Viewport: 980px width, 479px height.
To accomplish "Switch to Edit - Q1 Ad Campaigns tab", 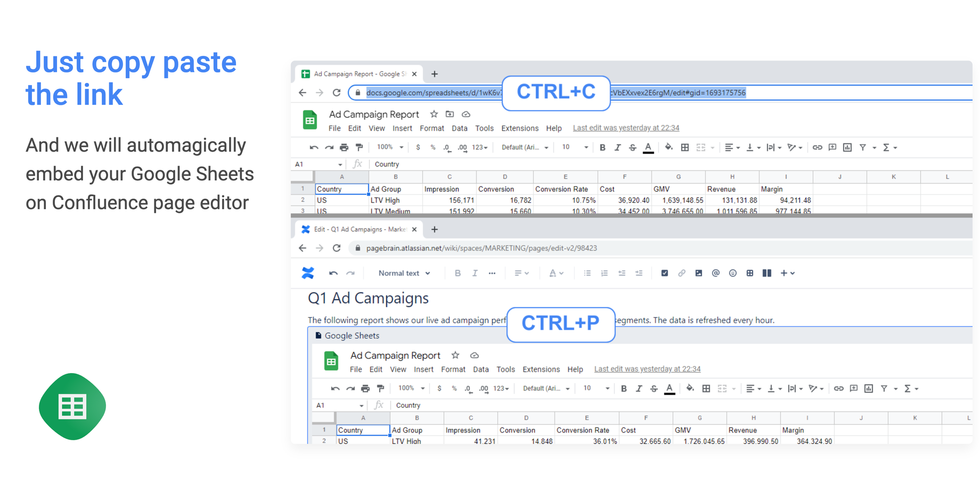I will pos(360,229).
